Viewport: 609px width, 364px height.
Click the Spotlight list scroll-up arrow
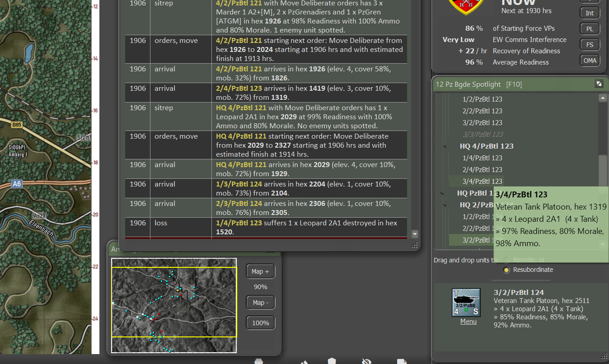tap(602, 98)
